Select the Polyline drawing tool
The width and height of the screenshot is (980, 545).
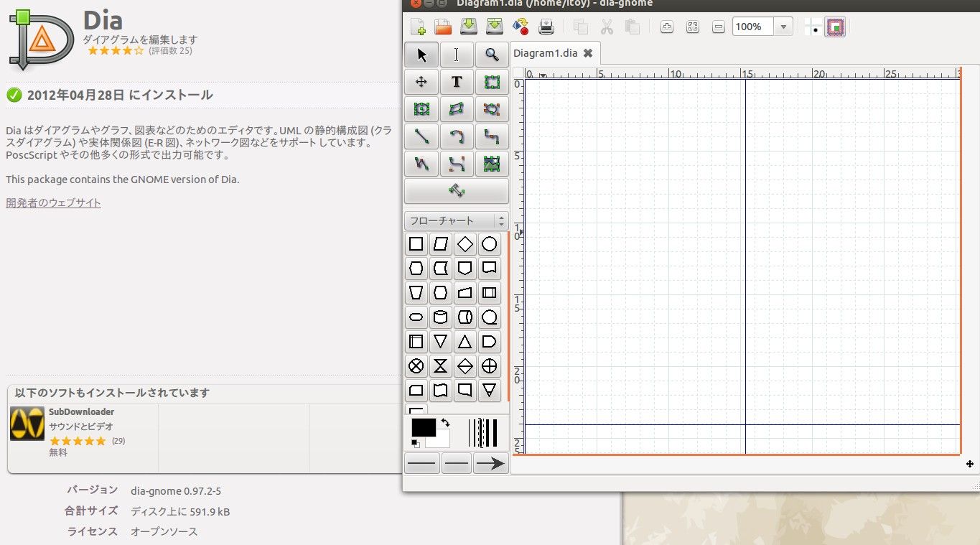tap(421, 164)
